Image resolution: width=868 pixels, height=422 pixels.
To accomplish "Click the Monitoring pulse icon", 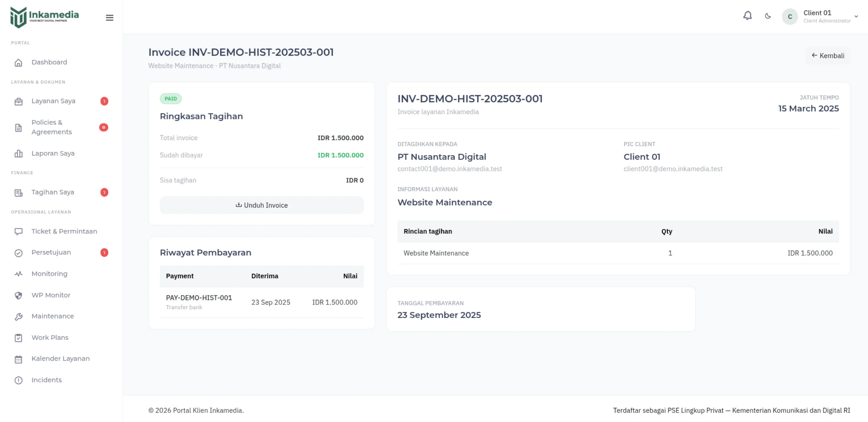I will tap(18, 274).
